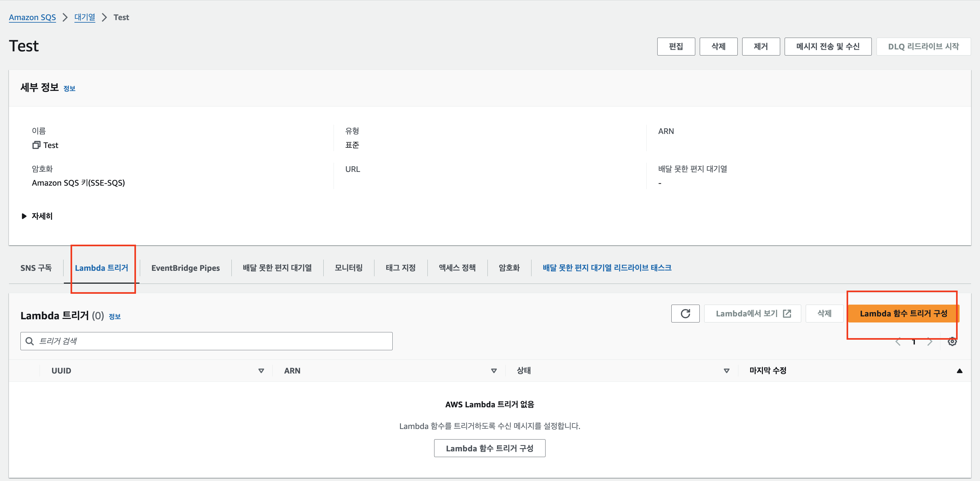Sort by 마지막 수정 ascending arrow
Viewport: 980px width, 481px height.
pos(960,371)
